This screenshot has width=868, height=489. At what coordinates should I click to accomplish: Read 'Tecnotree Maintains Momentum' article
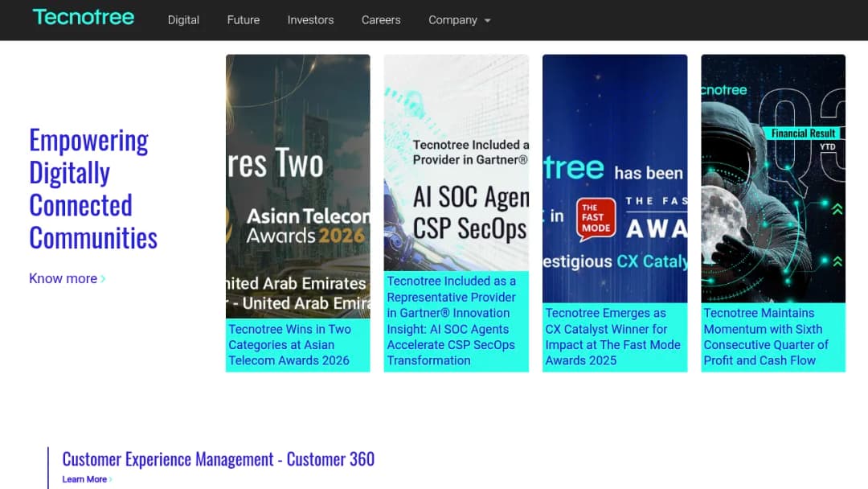pos(766,337)
